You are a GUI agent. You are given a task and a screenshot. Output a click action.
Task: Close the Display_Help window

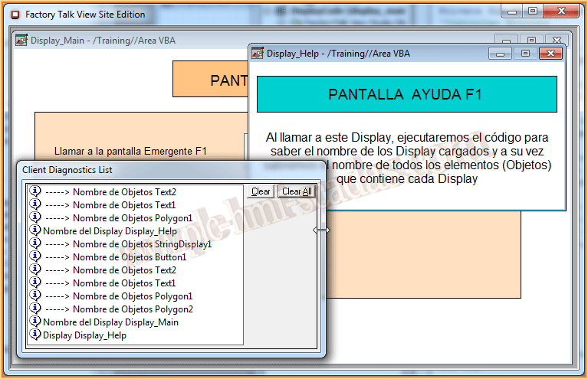point(550,54)
